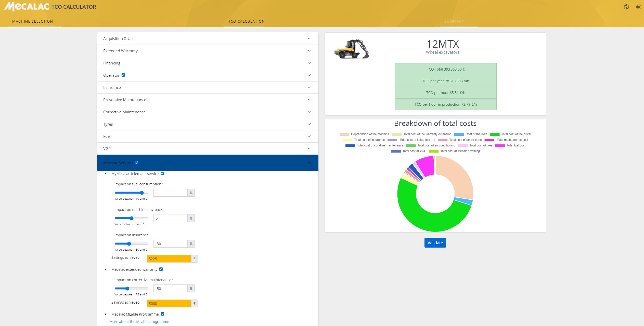Disable the Mecalac extended warranty checkbox
Image resolution: width=644 pixels, height=326 pixels.
coord(161,269)
